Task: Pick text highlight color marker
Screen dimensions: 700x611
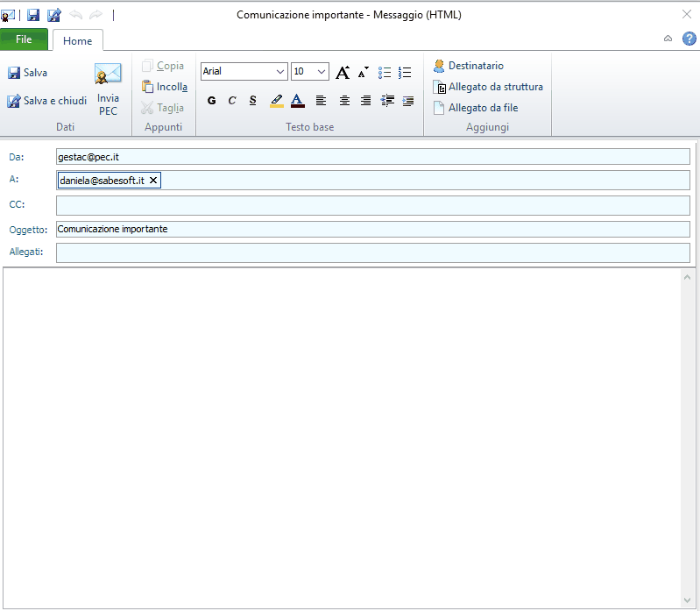Action: (x=277, y=101)
